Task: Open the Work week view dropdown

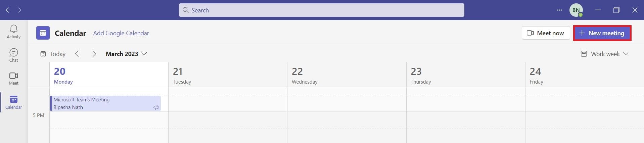Action: 604,54
